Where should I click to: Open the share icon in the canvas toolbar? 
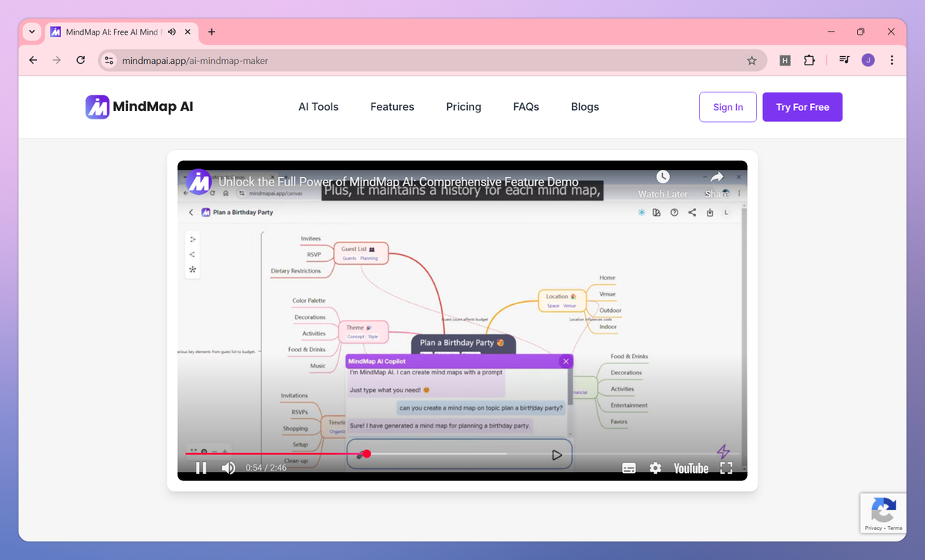tap(691, 212)
